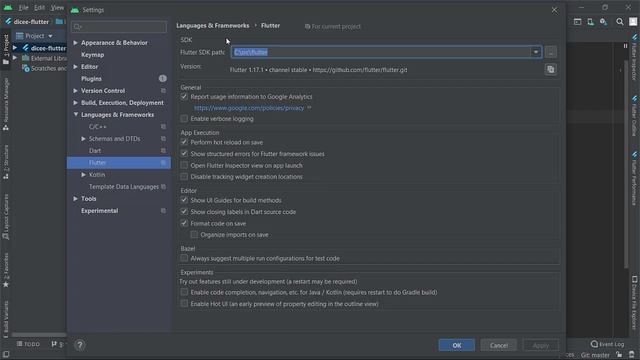Viewport: 640px width, 360px height.
Task: Open Flutter Performance right panel
Action: (x=634, y=179)
